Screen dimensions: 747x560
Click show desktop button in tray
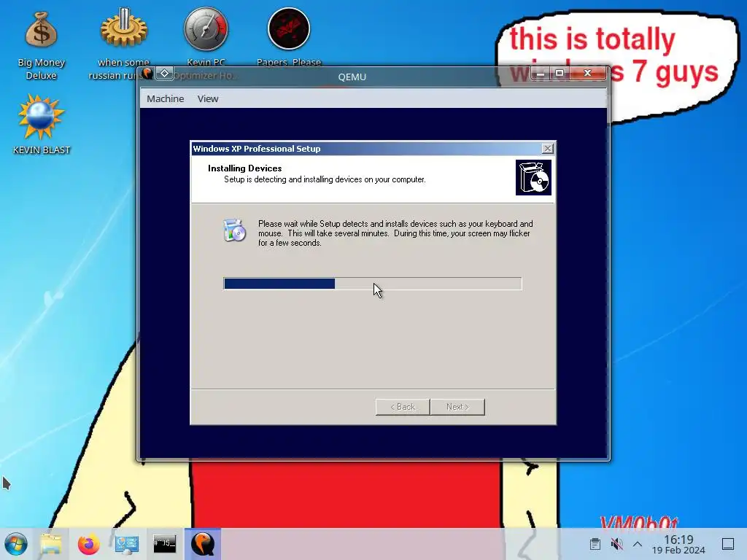coord(728,544)
